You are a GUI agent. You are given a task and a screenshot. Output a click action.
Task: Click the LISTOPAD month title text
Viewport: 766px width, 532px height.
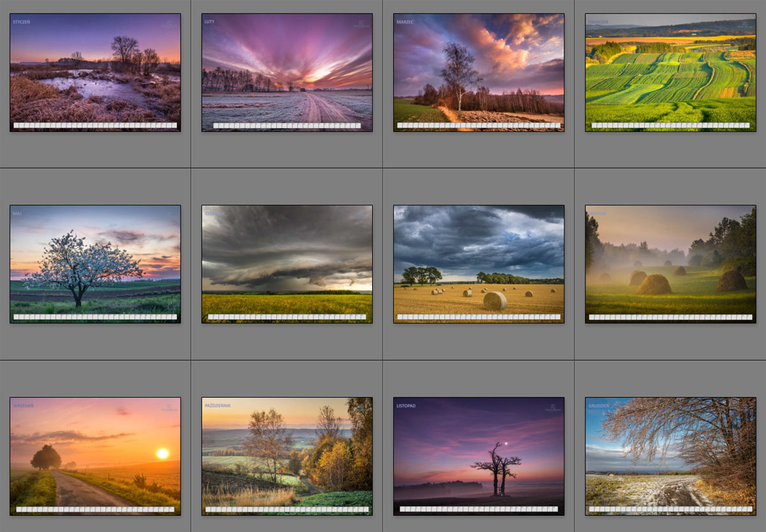point(406,406)
